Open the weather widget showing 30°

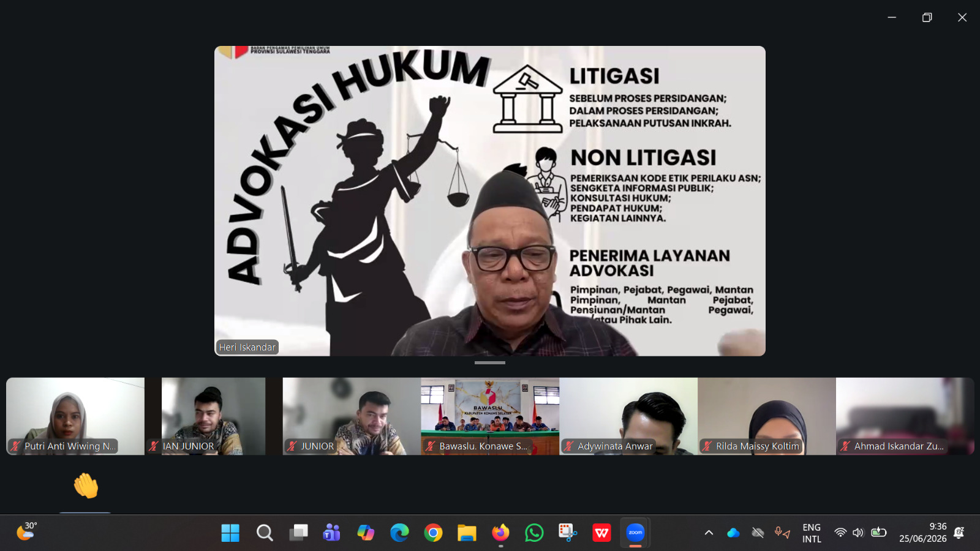pos(26,531)
